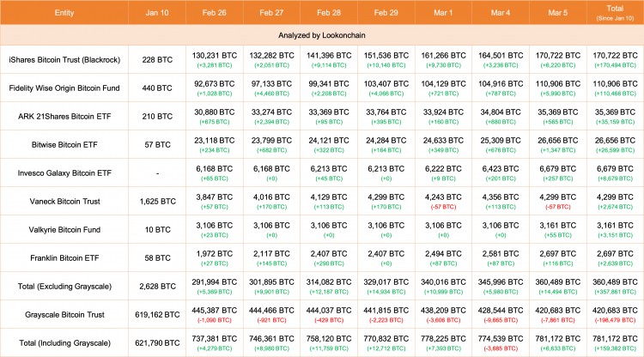Select the 6,222 BTC value
This screenshot has height=357, width=644.
443,169
